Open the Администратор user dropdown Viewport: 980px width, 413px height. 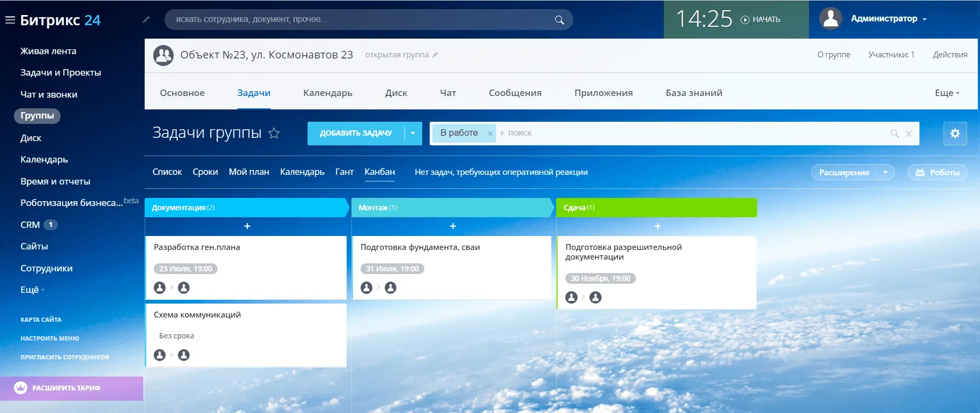888,19
